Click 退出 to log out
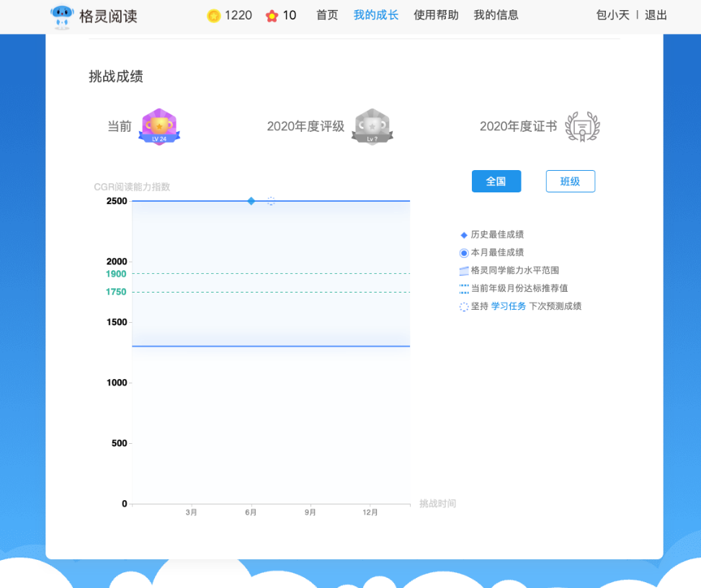This screenshot has width=701, height=588. coord(656,15)
